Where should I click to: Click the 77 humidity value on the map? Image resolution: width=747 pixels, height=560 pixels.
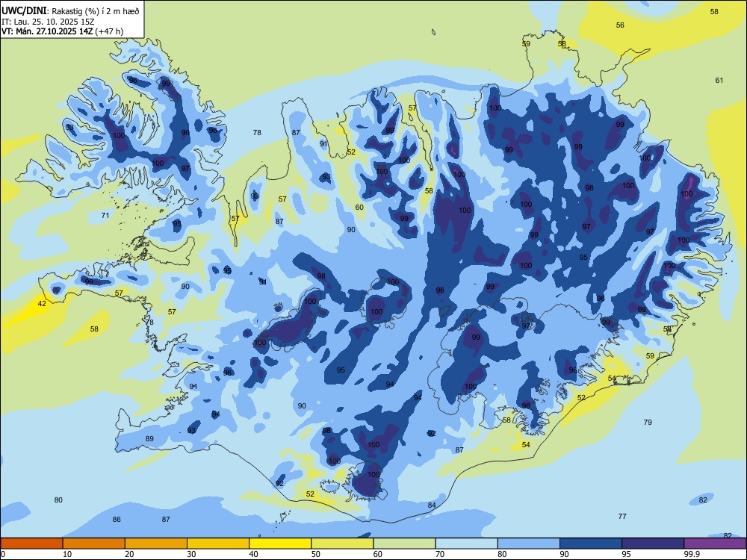click(x=622, y=517)
